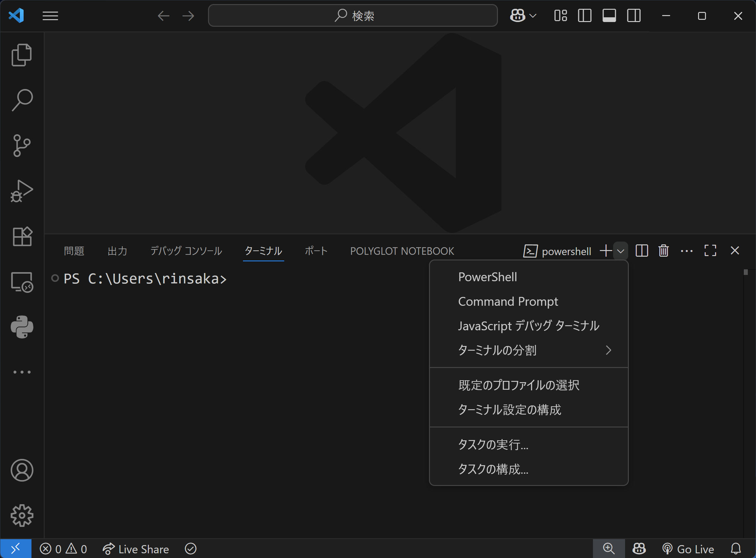Open the Explorer view in activity bar
The width and height of the screenshot is (756, 558).
point(22,55)
